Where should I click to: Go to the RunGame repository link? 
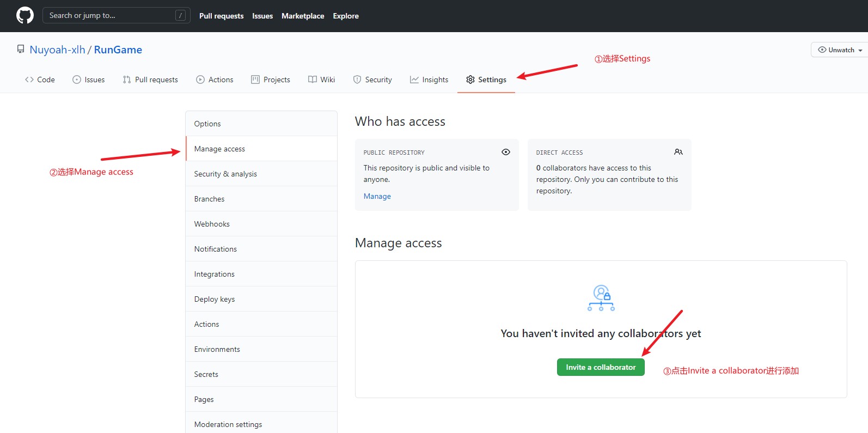(118, 50)
